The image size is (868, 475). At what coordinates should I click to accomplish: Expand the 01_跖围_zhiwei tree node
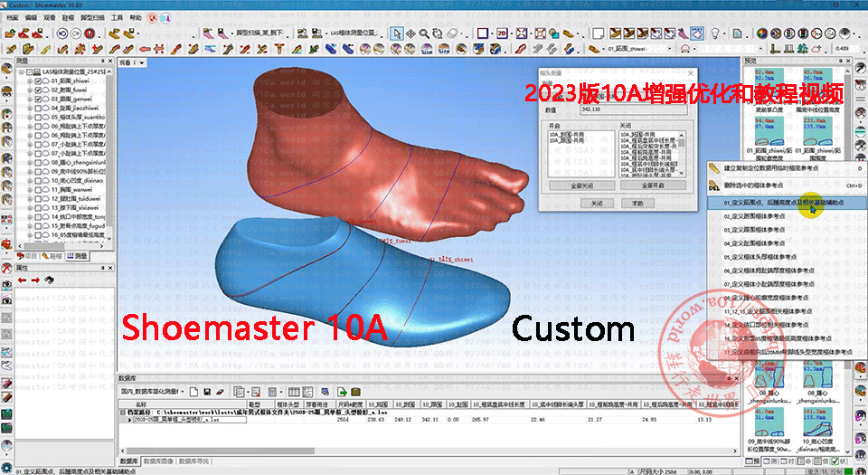[x=30, y=81]
